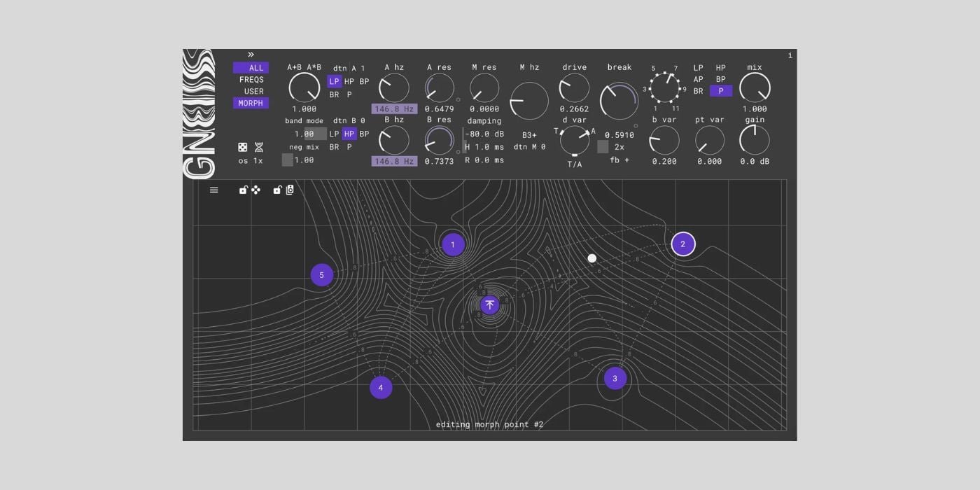Click the fb + setting
The image size is (980, 490).
coord(619,160)
